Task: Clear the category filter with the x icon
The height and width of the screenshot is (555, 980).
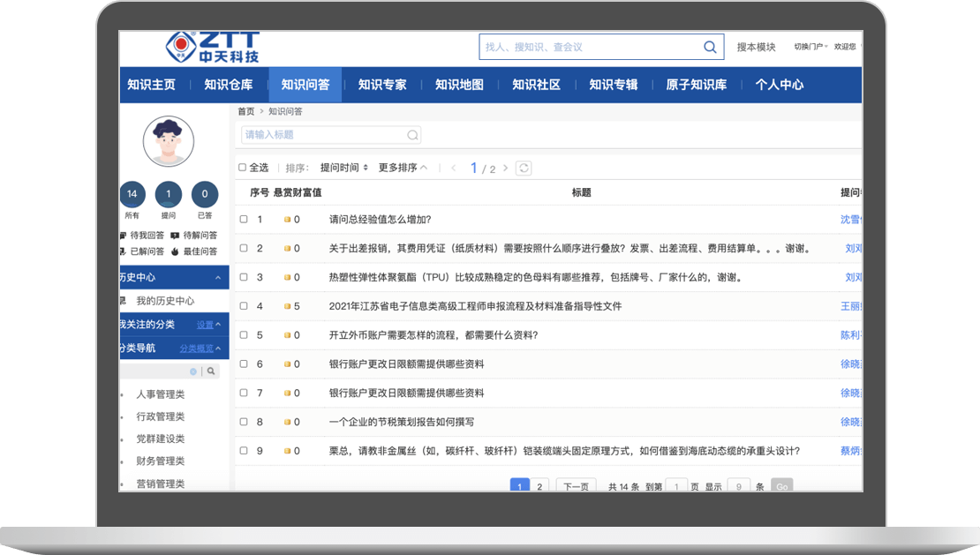Action: (193, 371)
